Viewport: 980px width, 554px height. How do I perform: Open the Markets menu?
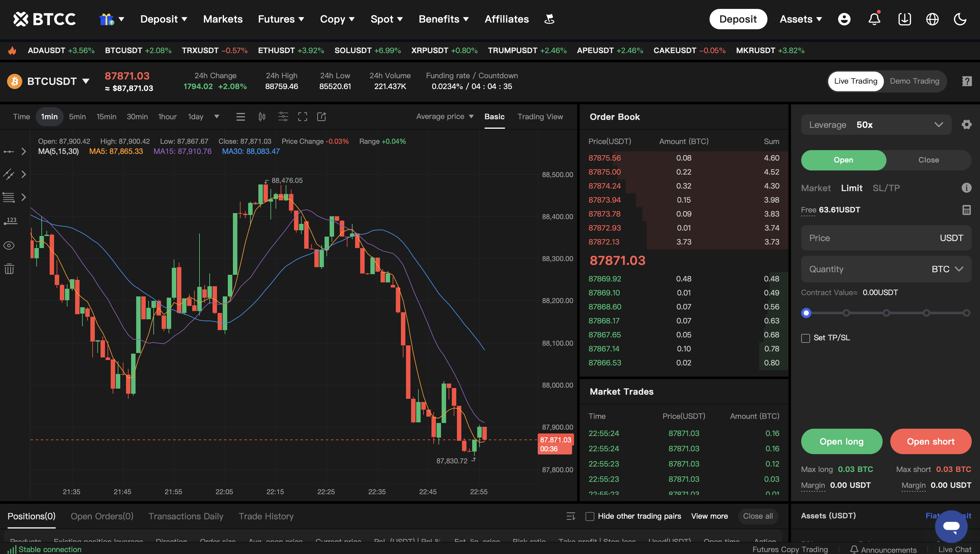[223, 19]
